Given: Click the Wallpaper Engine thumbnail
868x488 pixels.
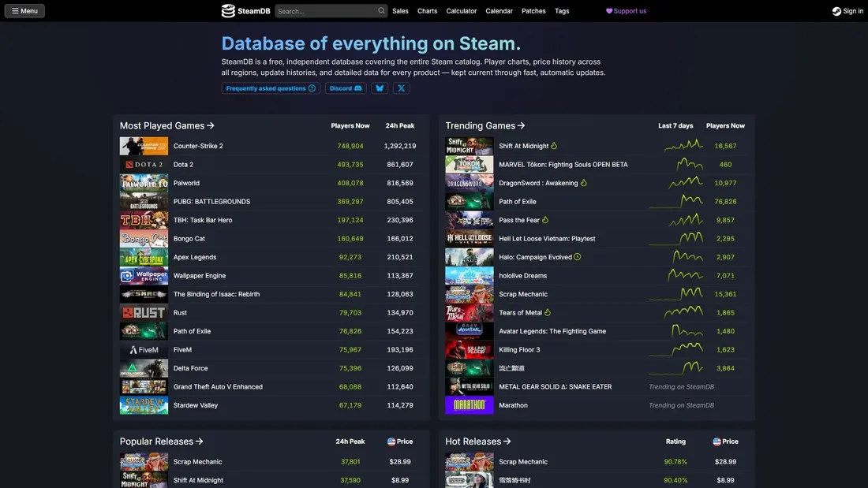Looking at the screenshot, I should tap(144, 276).
